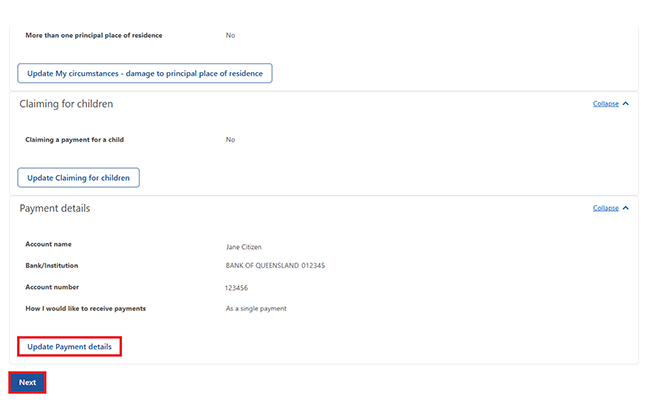
Task: Click the chevron icon beside Payment details
Action: tap(626, 208)
